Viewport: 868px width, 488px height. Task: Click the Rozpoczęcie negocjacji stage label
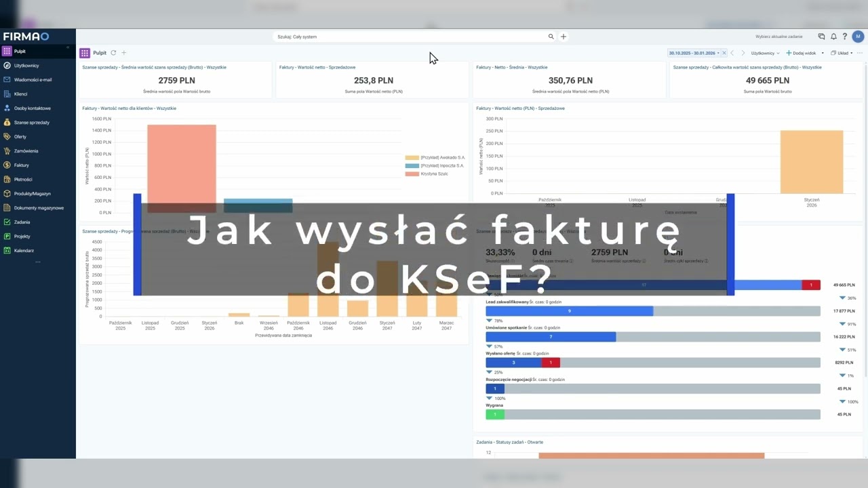point(509,380)
